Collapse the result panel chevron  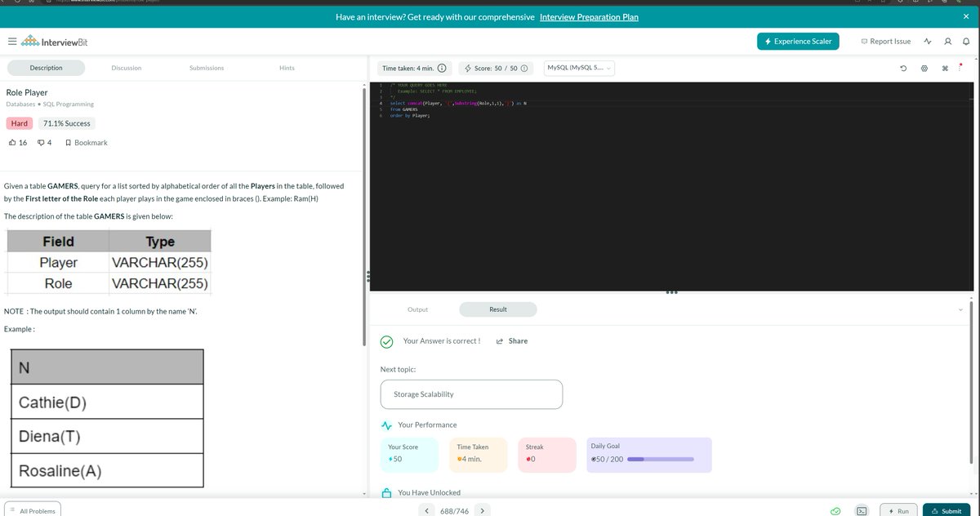point(960,309)
